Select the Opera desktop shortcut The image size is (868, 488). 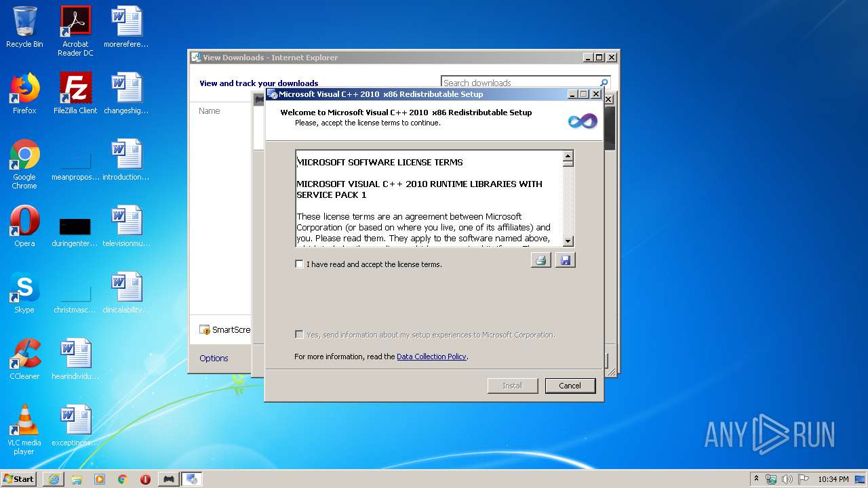click(x=24, y=226)
